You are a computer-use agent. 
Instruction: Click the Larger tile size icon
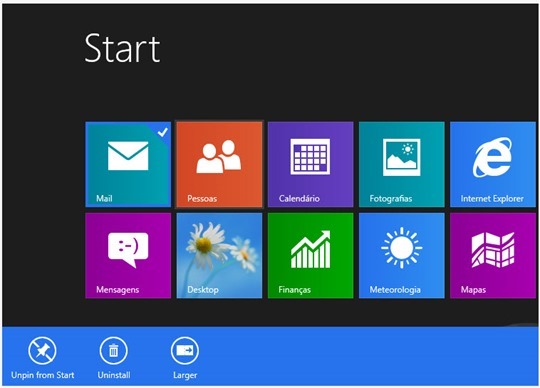pos(185,350)
